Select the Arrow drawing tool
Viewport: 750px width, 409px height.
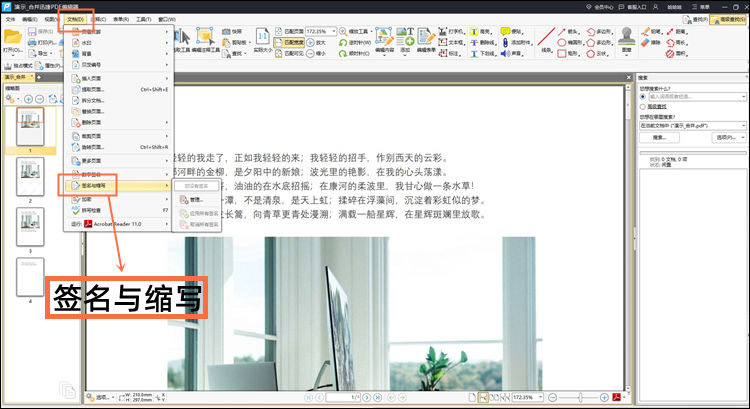[x=569, y=32]
